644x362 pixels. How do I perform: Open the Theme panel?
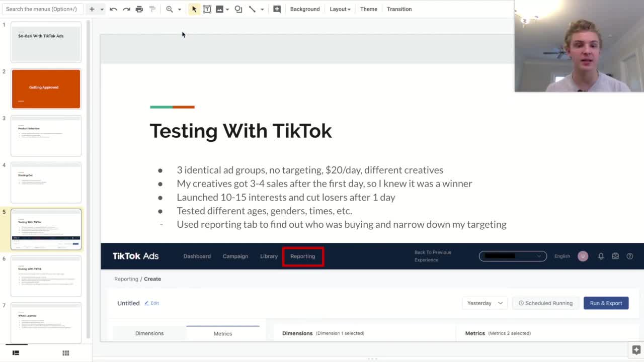pyautogui.click(x=369, y=9)
